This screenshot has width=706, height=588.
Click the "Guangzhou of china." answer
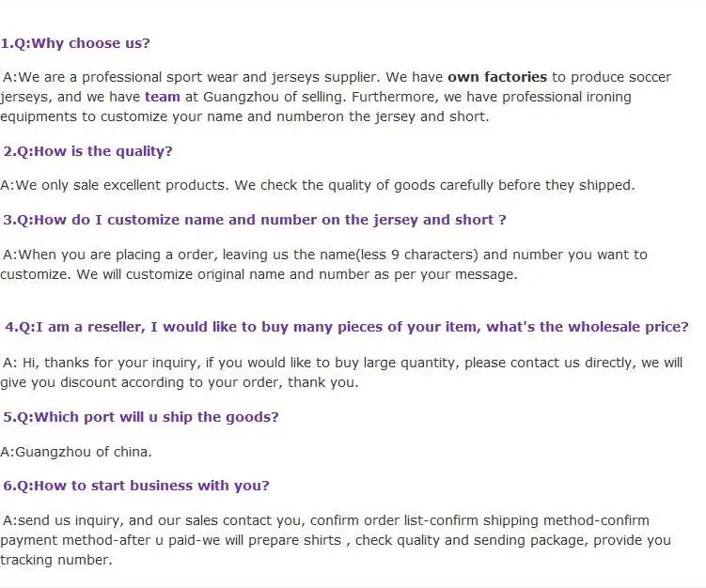coord(76,452)
